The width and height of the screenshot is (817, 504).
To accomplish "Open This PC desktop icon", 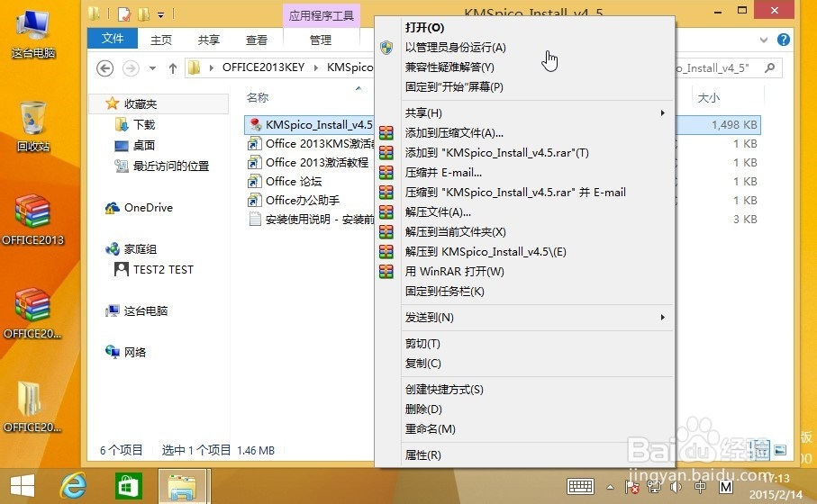I will [x=33, y=34].
